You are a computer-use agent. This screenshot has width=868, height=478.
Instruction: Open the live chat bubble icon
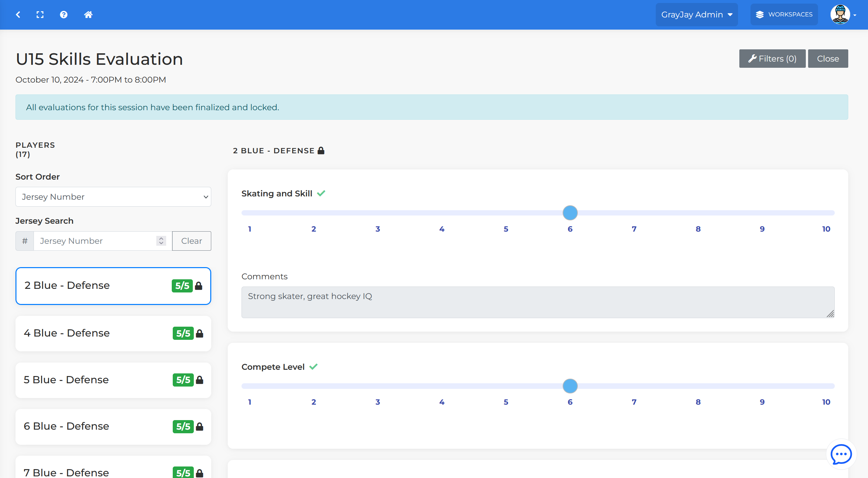click(841, 454)
